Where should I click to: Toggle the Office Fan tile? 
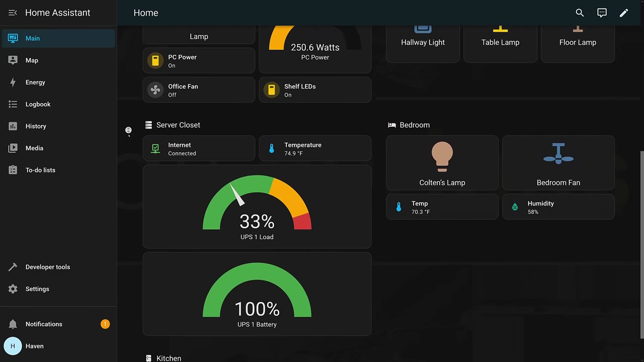pos(199,90)
